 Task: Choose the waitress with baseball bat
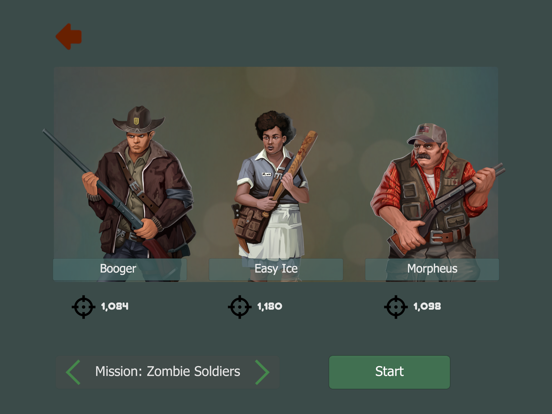[273, 187]
